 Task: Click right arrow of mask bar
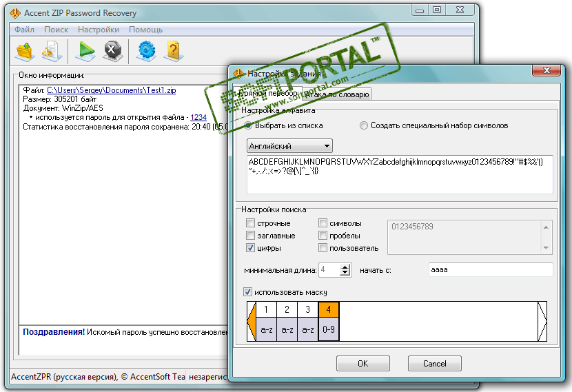[542, 321]
